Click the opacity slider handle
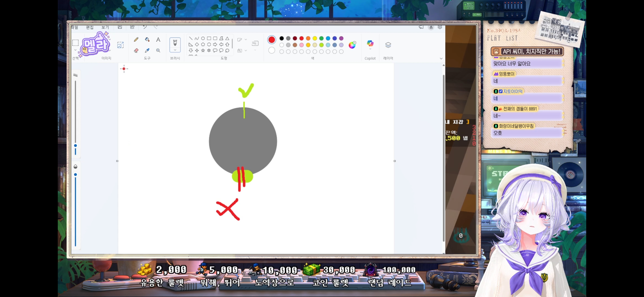The height and width of the screenshot is (297, 644). 75,175
